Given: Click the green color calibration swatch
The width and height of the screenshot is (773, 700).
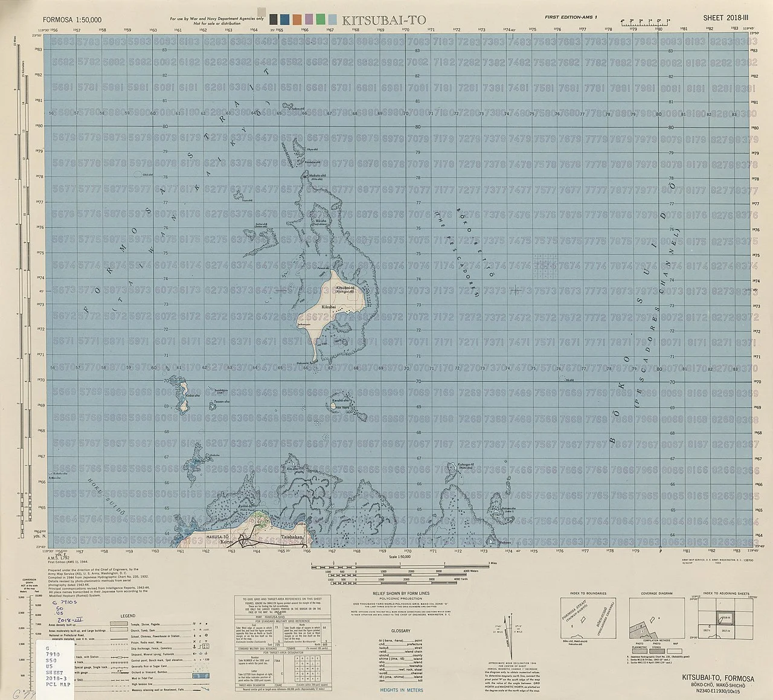Looking at the screenshot, I should click(x=320, y=19).
